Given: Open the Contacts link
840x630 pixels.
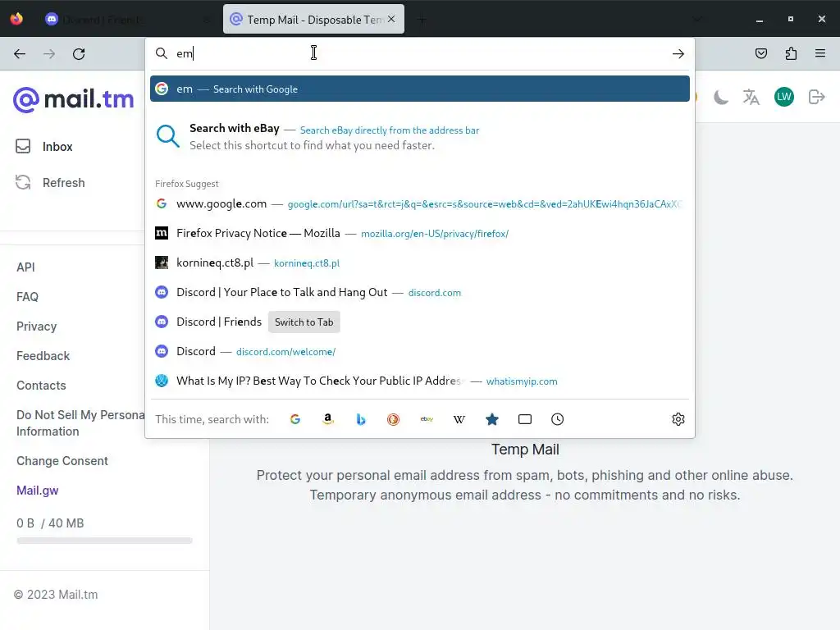Looking at the screenshot, I should coord(41,386).
